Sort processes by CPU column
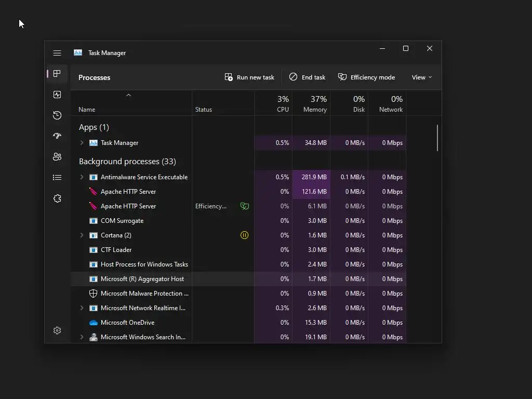Viewport: 532px width, 399px height. click(273, 103)
